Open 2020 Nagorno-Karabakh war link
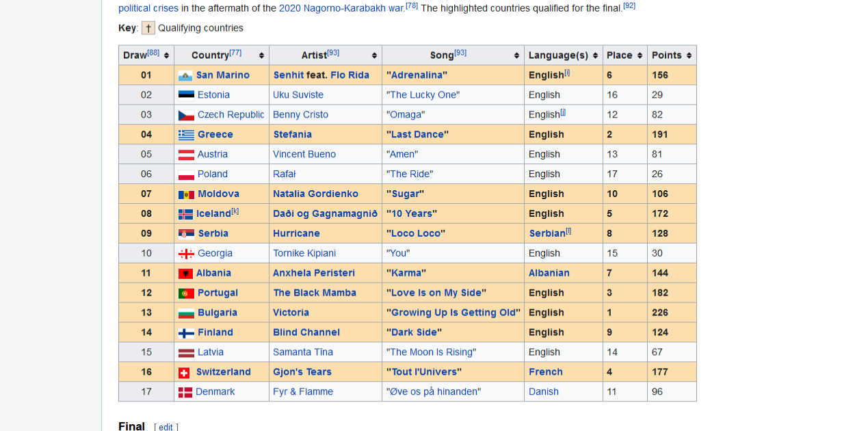Screen dimensions: 868x431 [x=341, y=8]
